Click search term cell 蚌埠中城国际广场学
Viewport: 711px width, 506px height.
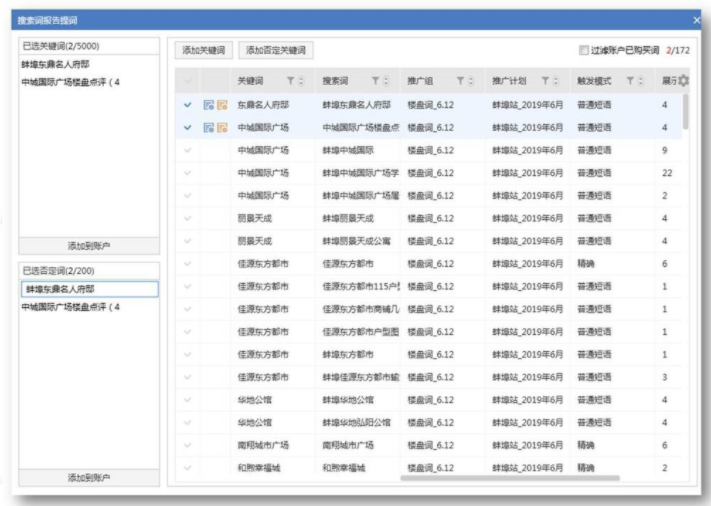tap(360, 173)
